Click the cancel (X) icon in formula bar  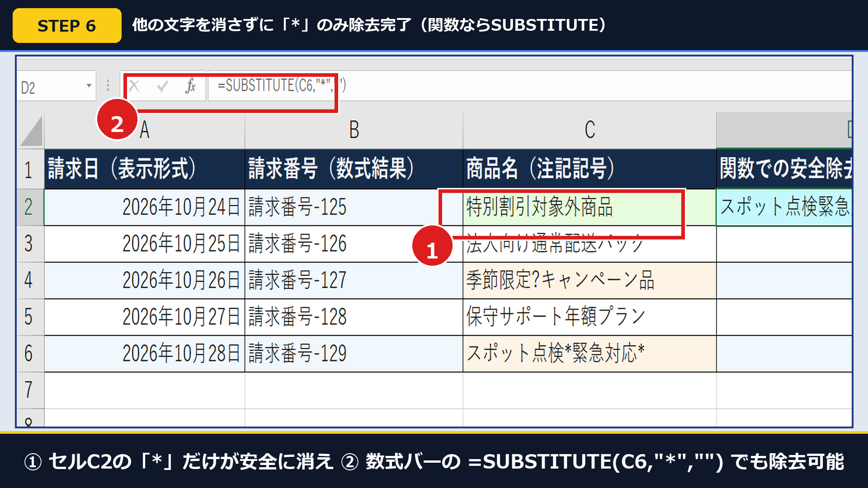[134, 85]
